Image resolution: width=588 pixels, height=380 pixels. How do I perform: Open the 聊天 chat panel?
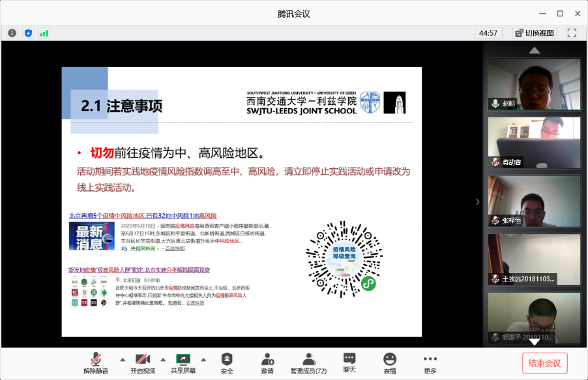tap(349, 363)
